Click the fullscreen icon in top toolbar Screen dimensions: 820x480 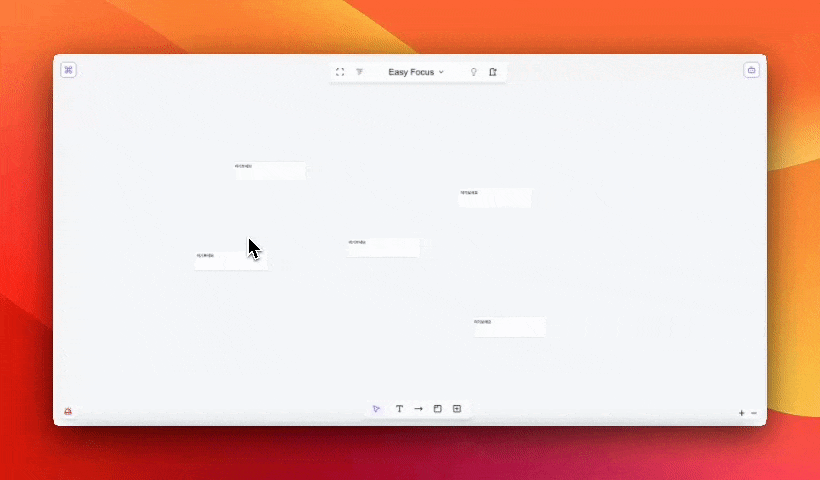340,72
